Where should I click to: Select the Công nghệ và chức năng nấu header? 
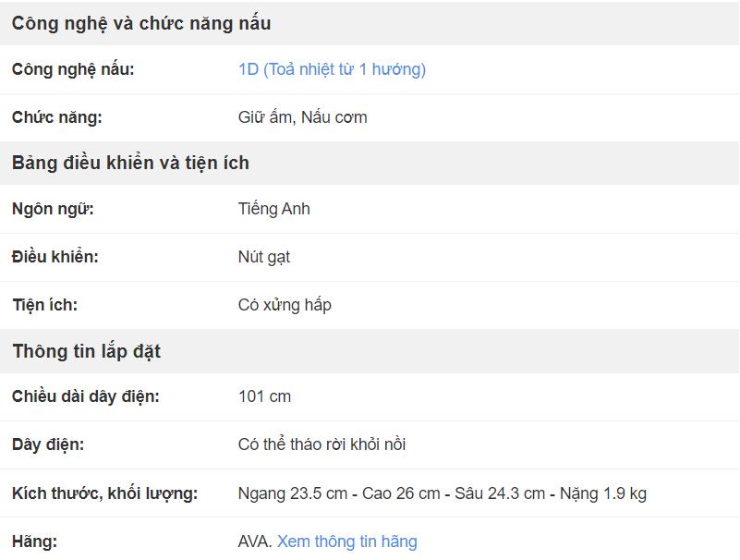coord(141,24)
